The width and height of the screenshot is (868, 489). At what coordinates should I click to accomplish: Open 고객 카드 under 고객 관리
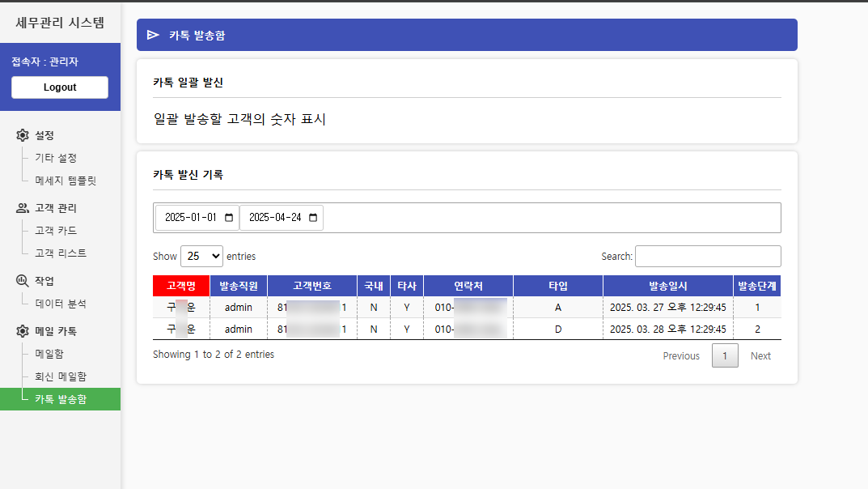[x=57, y=230]
